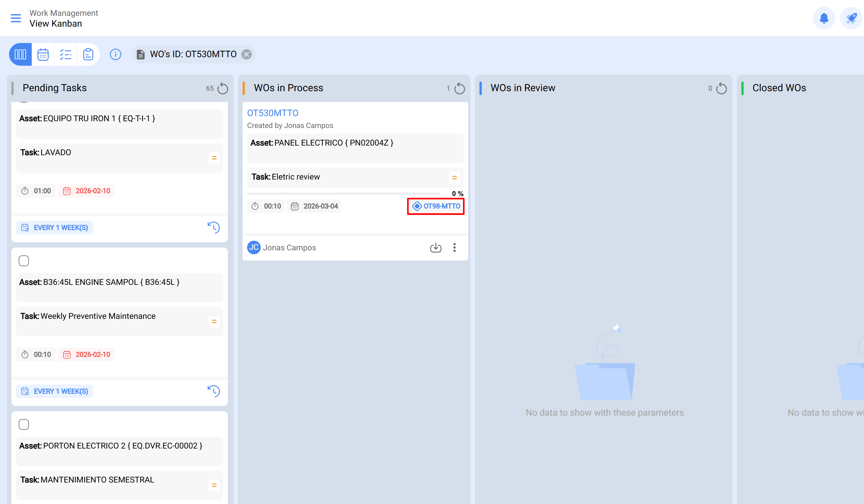The width and height of the screenshot is (864, 504).
Task: Download the OT530MTTO work order
Action: click(x=436, y=247)
